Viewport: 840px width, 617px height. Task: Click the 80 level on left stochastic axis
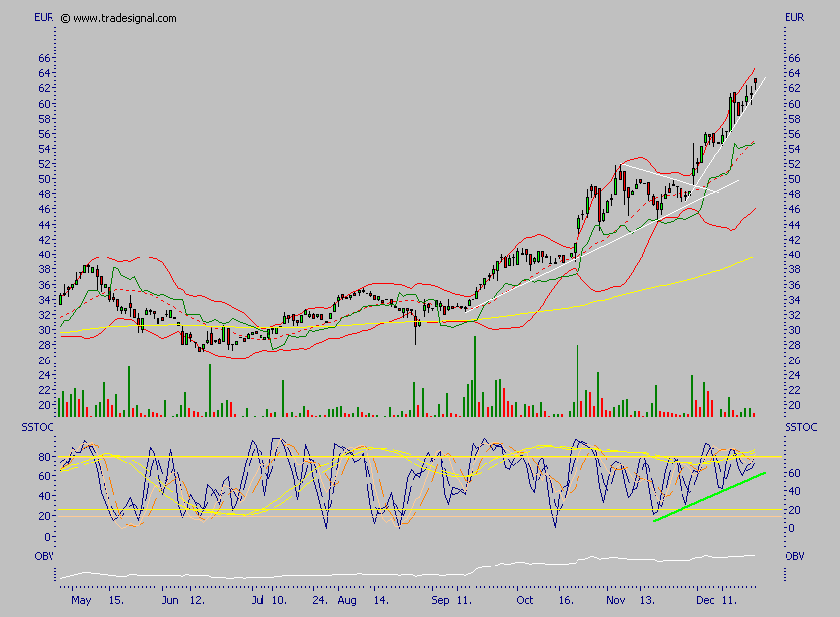44,457
